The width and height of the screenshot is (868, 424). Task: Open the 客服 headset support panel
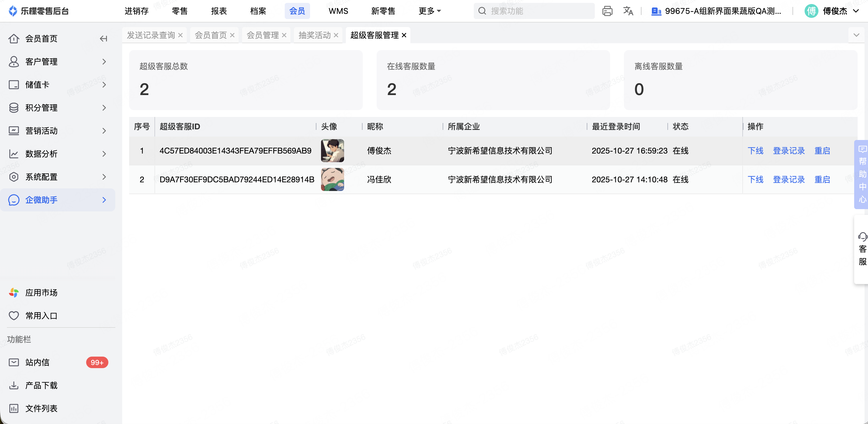[862, 249]
